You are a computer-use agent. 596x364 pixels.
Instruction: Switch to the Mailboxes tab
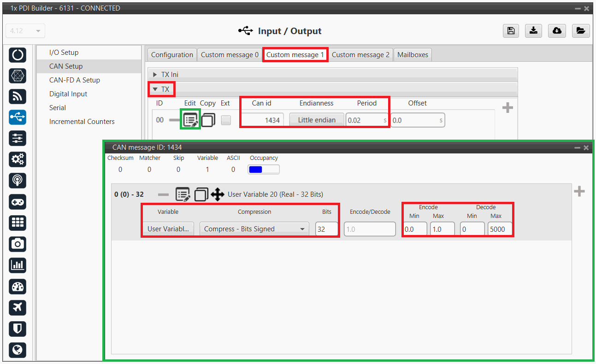413,55
